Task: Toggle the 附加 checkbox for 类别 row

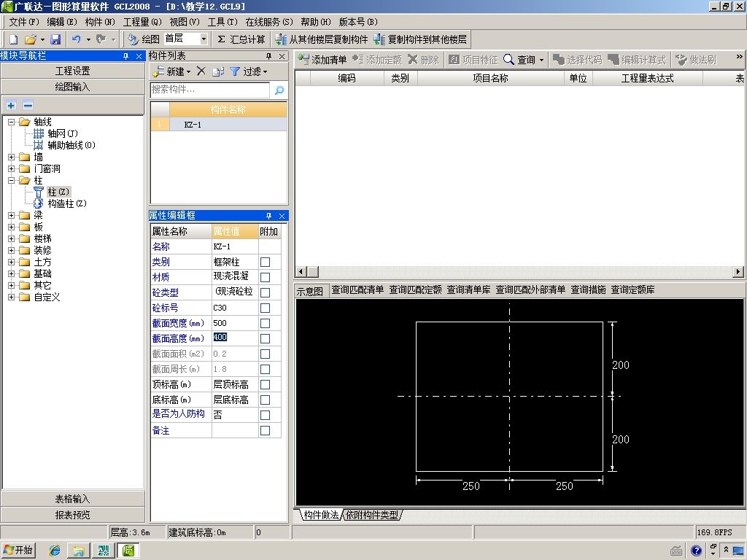Action: tap(266, 262)
